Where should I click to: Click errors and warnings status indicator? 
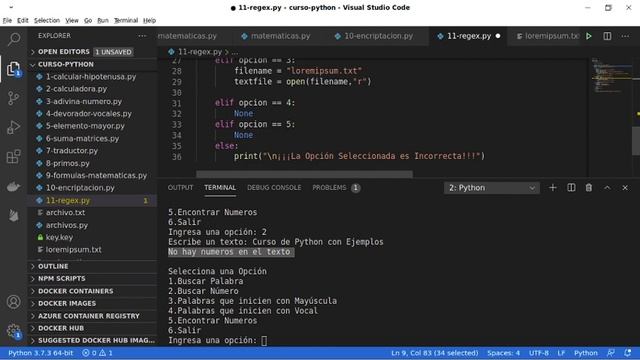(97, 353)
